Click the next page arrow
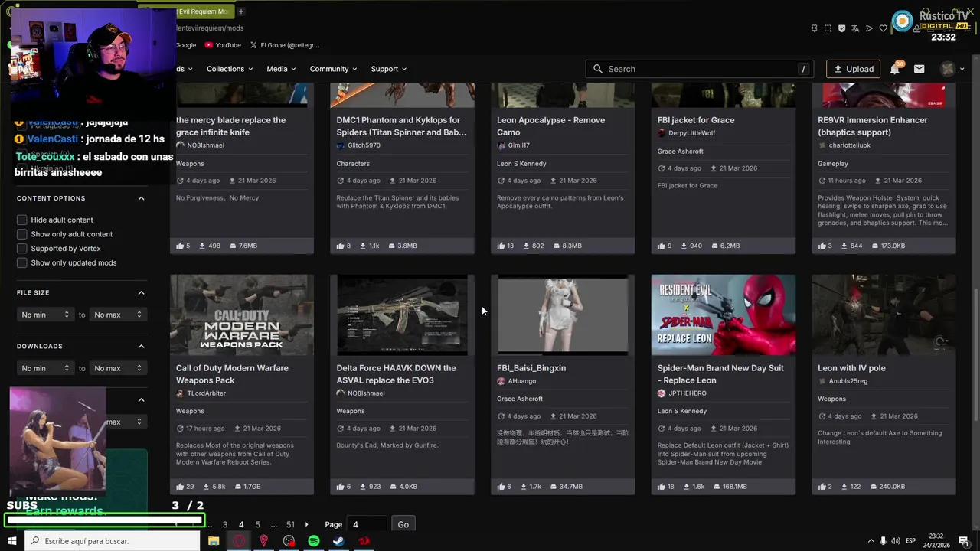This screenshot has width=980, height=551. [x=307, y=525]
